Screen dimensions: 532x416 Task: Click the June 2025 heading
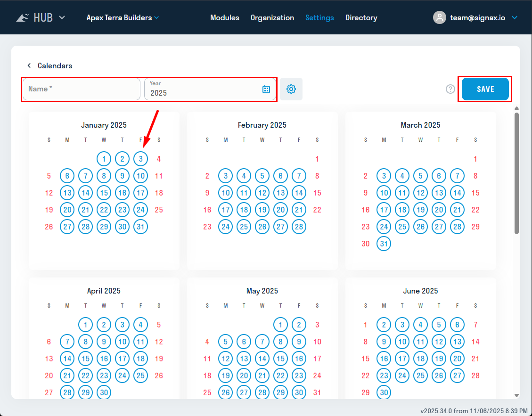pos(420,291)
